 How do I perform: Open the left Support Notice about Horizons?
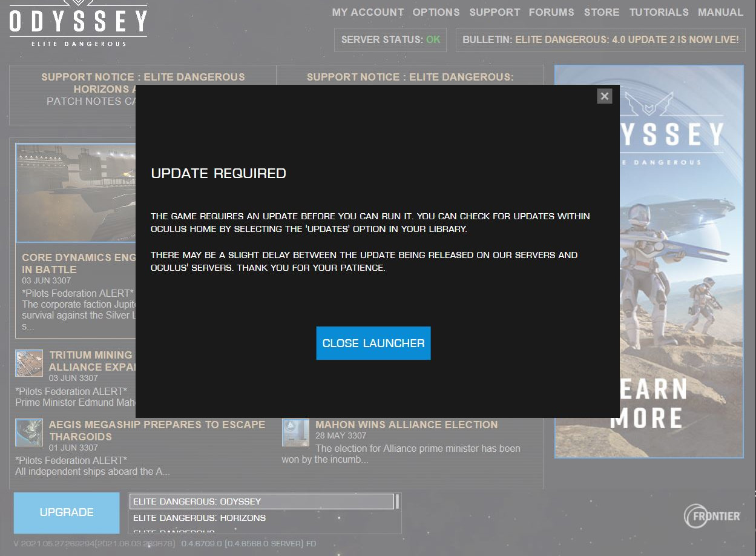143,83
